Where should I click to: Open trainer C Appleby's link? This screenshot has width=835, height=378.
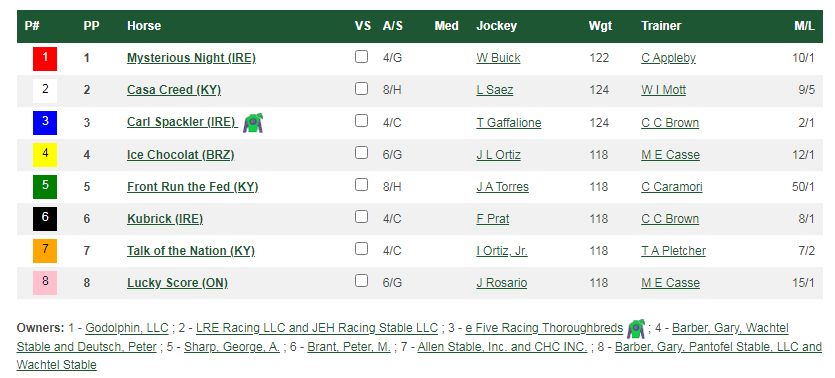click(x=668, y=58)
